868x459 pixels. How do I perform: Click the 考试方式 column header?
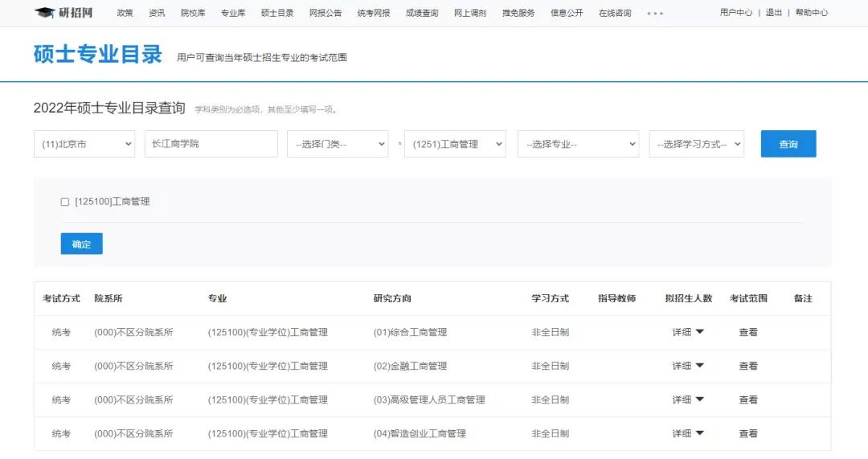click(61, 298)
